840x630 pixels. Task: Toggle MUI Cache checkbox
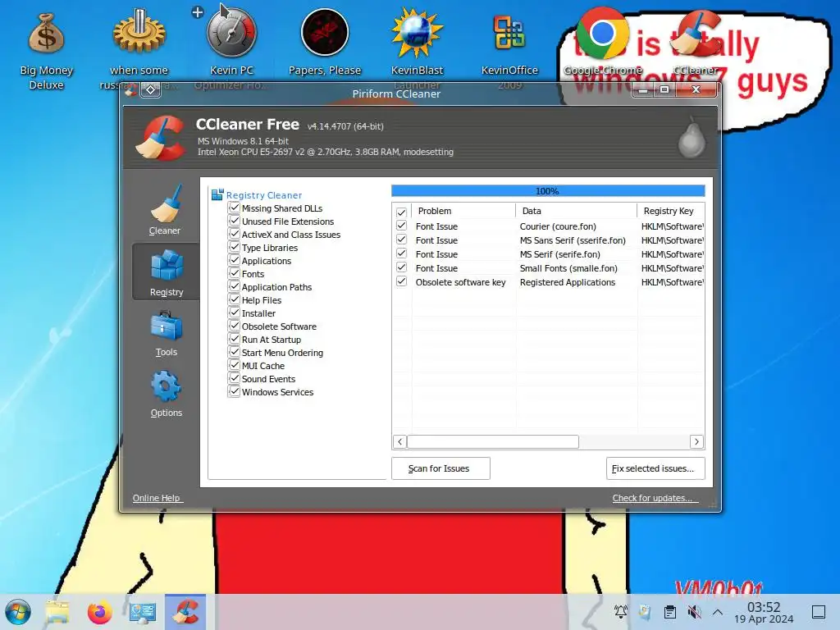pos(234,365)
